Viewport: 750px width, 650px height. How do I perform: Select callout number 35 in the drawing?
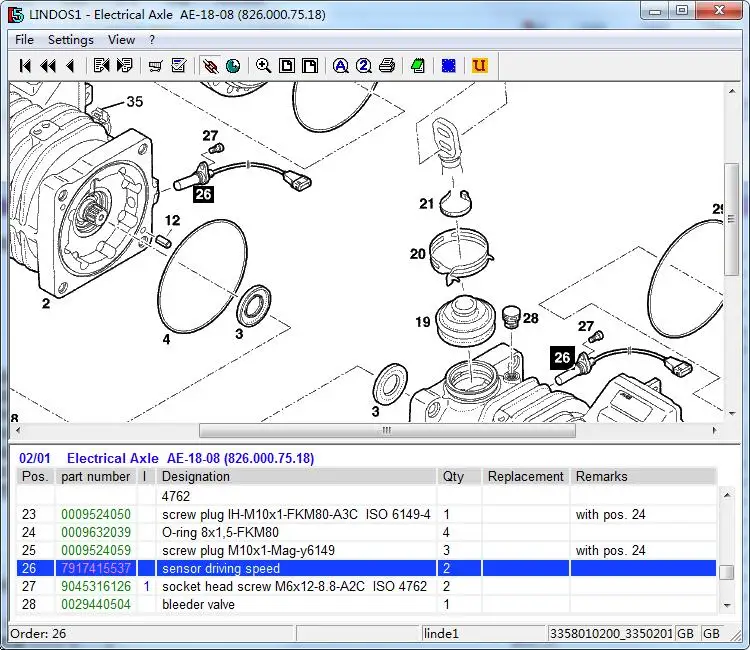point(134,101)
